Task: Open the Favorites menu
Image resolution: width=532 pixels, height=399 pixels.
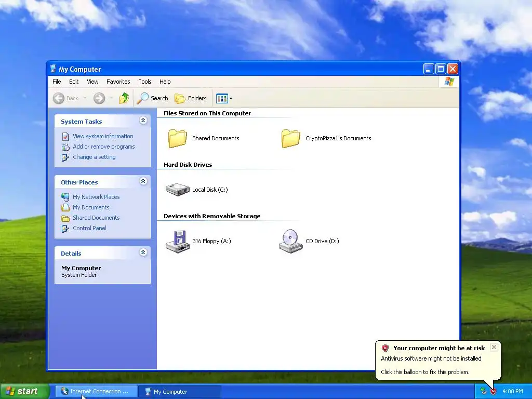Action: [118, 82]
